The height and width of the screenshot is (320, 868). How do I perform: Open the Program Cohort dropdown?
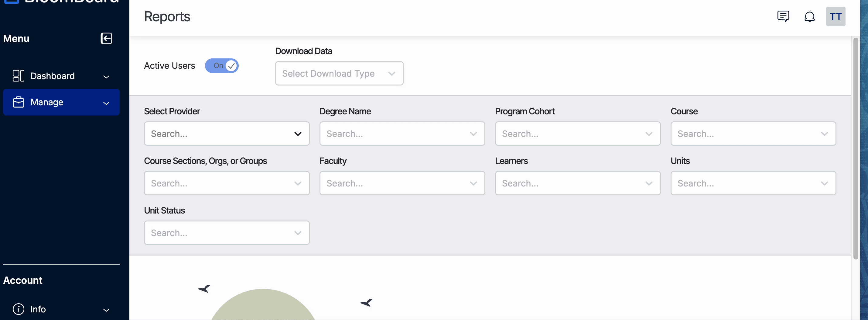[578, 134]
